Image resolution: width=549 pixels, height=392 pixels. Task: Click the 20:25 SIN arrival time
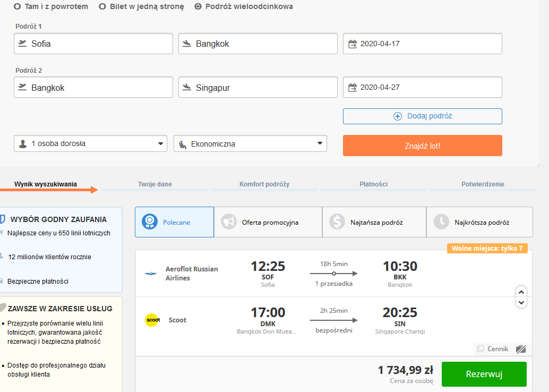click(400, 312)
